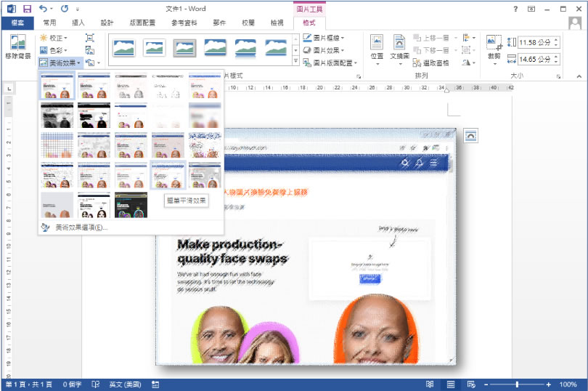
Task: Choose the no-effect thumbnail in effects gallery
Action: [57, 86]
